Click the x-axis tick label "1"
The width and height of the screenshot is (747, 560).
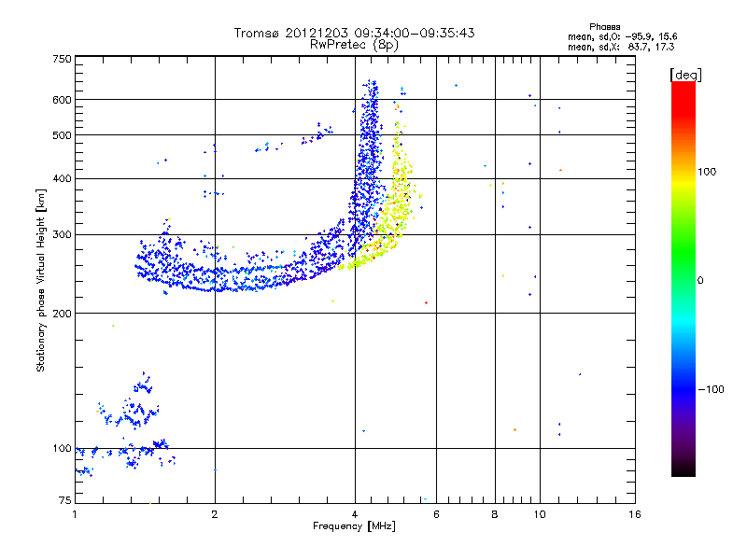[75, 514]
